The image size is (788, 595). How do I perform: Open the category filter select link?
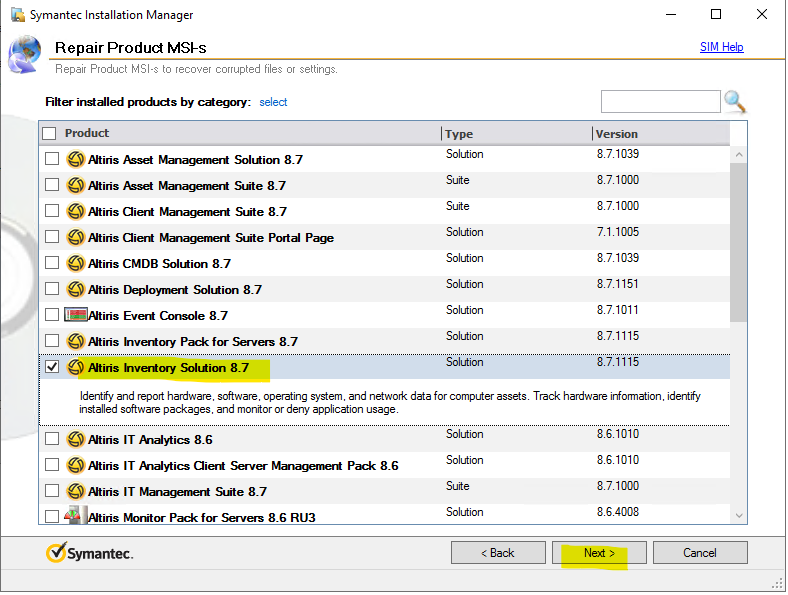pos(273,102)
